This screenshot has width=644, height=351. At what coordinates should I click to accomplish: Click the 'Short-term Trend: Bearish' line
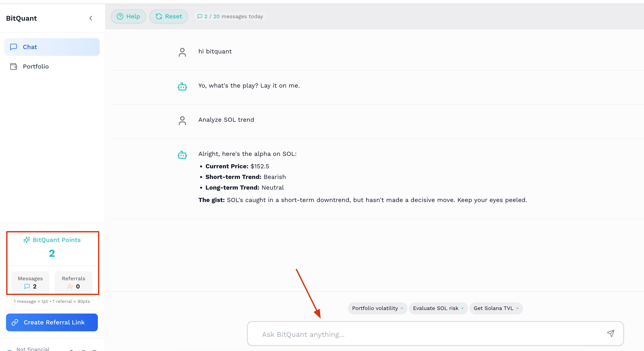click(x=246, y=177)
